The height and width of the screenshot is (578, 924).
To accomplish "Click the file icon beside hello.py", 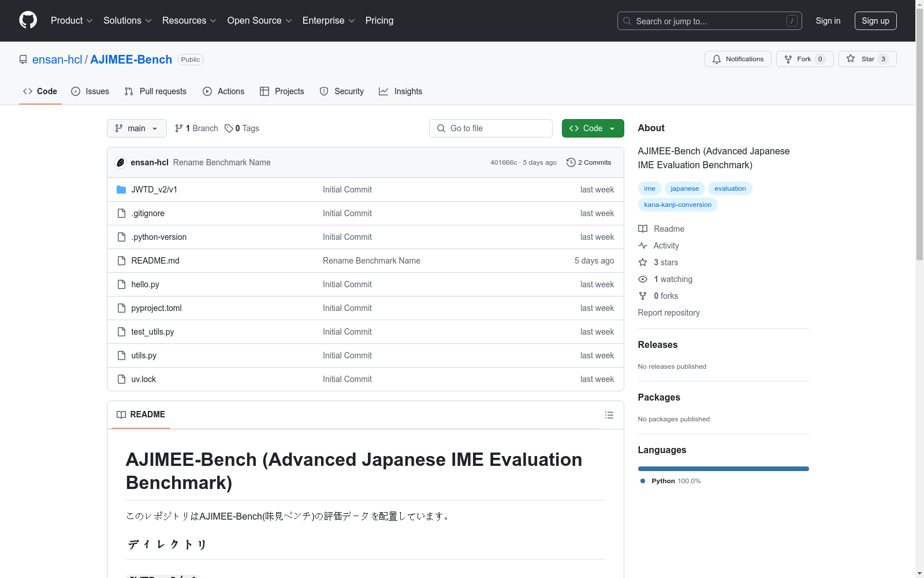I will click(121, 284).
